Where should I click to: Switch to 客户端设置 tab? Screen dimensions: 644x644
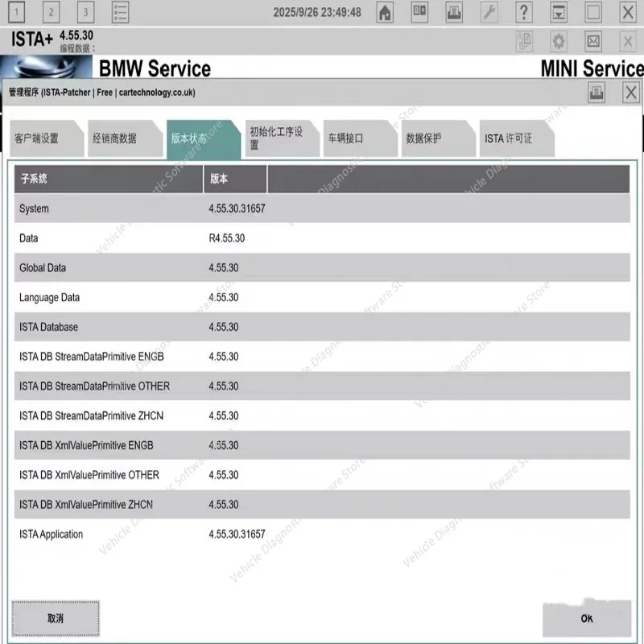47,138
